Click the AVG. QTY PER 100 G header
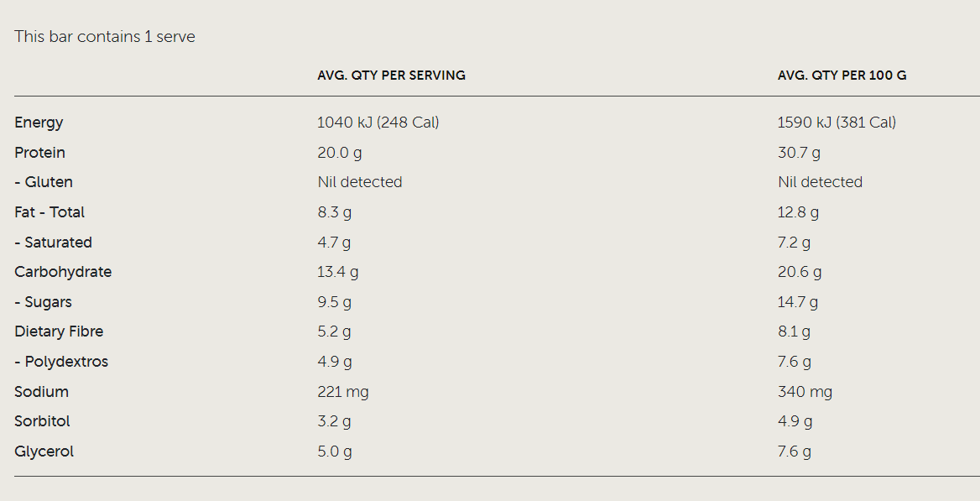The height and width of the screenshot is (501, 980). 842,76
